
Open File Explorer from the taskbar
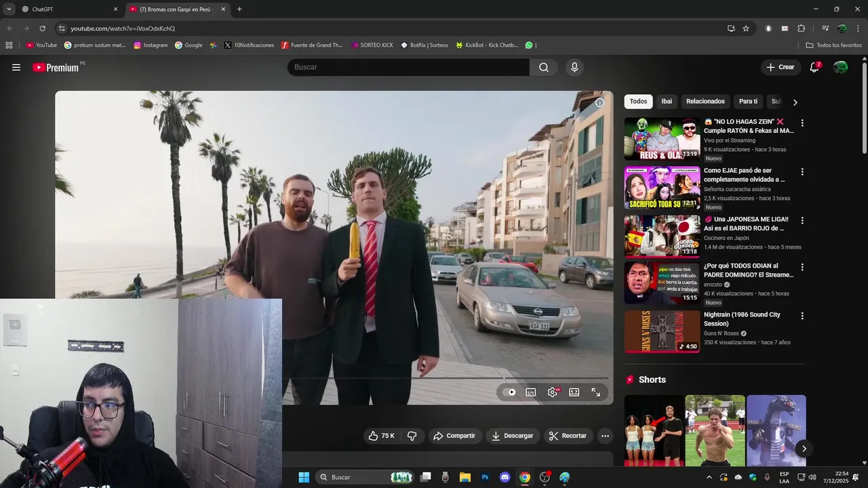[x=465, y=477]
